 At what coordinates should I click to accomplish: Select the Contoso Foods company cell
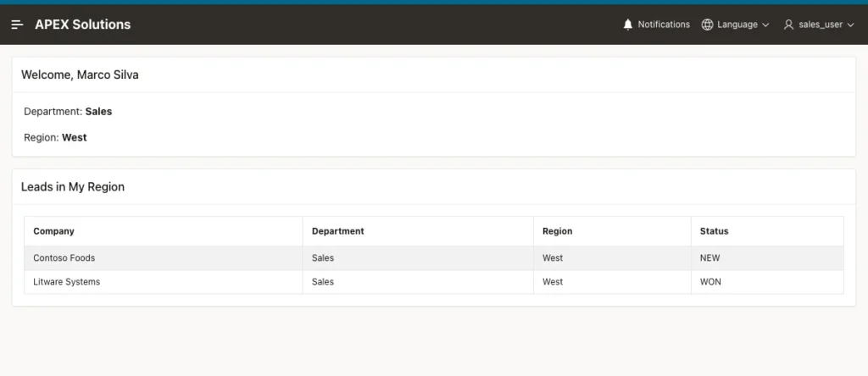tap(164, 258)
